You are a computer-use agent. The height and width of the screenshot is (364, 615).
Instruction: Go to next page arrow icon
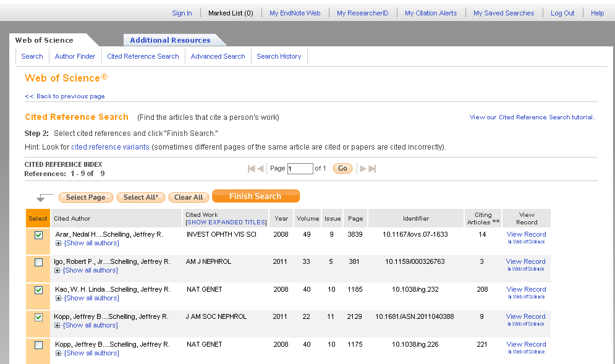pos(363,169)
